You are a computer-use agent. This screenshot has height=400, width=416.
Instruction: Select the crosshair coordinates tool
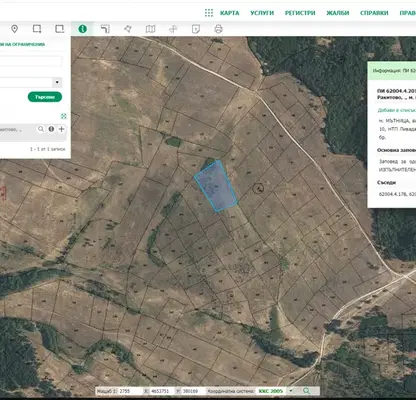point(173,29)
